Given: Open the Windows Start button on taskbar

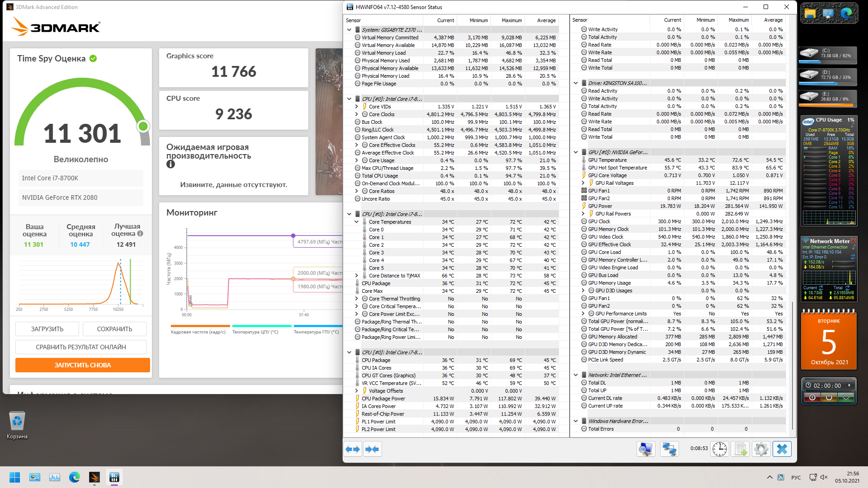Looking at the screenshot, I should 14,477.
